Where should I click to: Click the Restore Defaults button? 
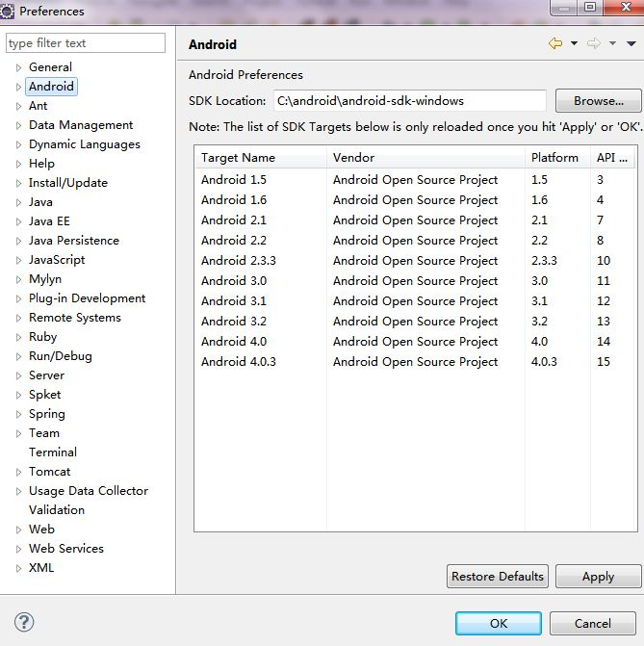(498, 577)
